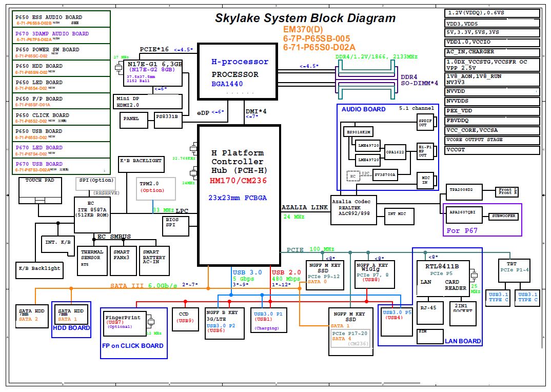Click the 'APA2607QBI' block
Image resolution: width=551 pixels, height=392 pixels.
[x=464, y=215]
